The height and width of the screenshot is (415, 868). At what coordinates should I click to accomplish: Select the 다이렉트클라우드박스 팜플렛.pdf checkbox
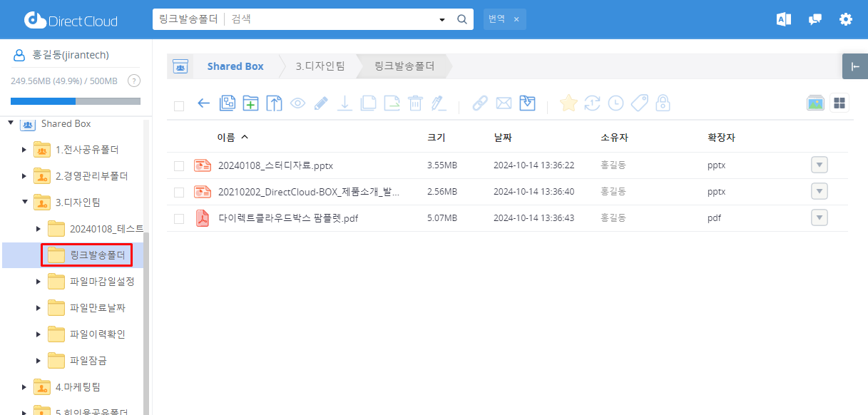tap(179, 219)
